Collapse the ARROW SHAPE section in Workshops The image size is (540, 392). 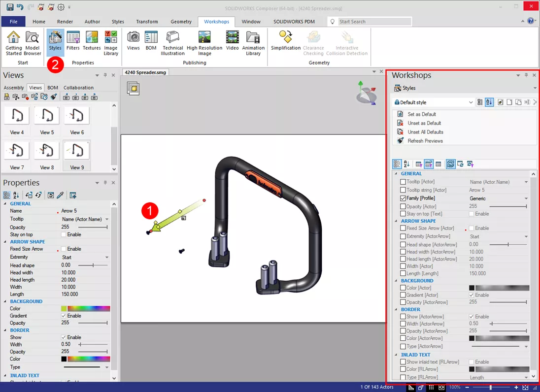point(396,221)
